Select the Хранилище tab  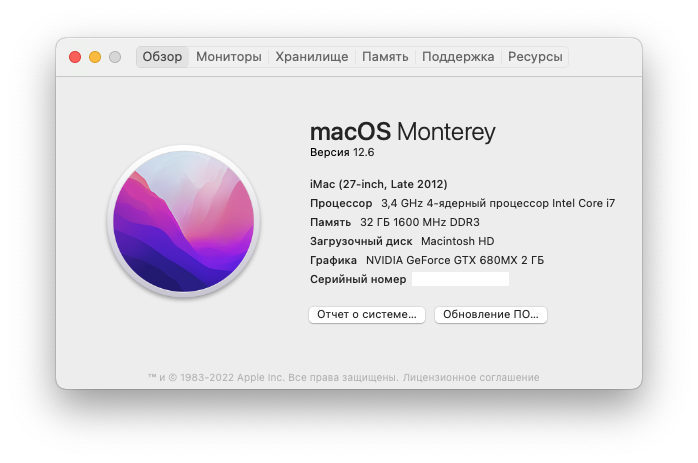[312, 57]
